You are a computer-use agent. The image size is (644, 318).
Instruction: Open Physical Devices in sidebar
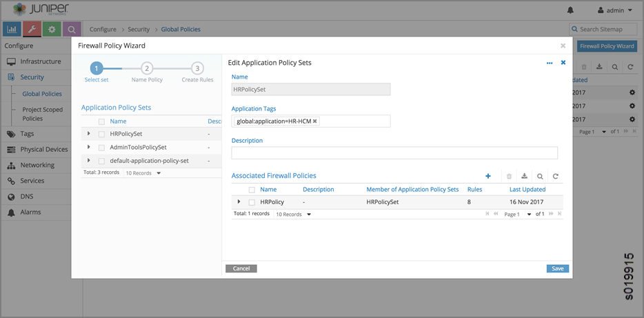[43, 149]
